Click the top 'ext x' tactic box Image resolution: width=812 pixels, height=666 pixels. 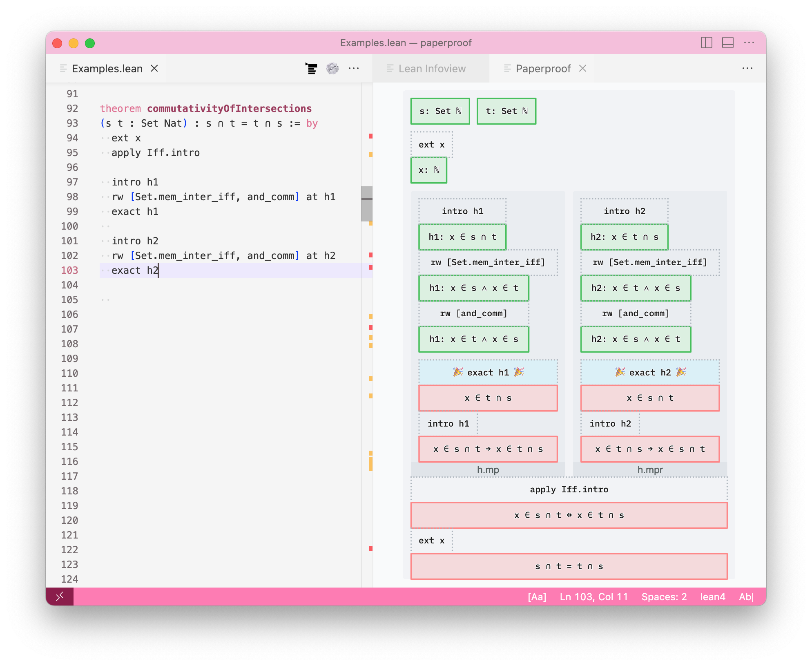432,145
